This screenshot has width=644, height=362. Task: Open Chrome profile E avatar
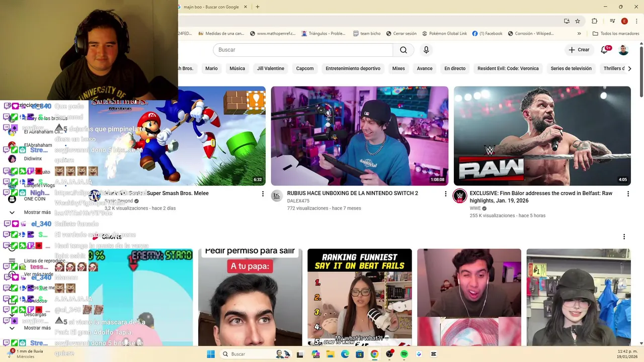tap(624, 21)
